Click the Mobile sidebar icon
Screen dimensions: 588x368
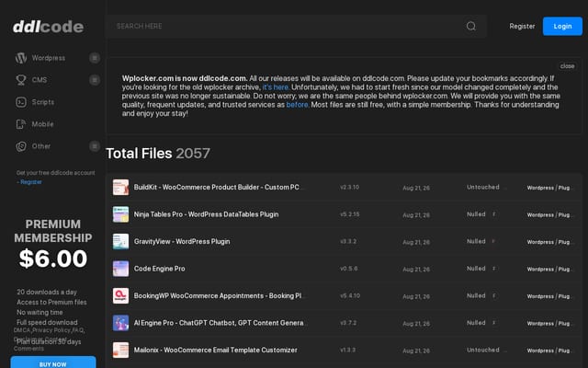(21, 124)
